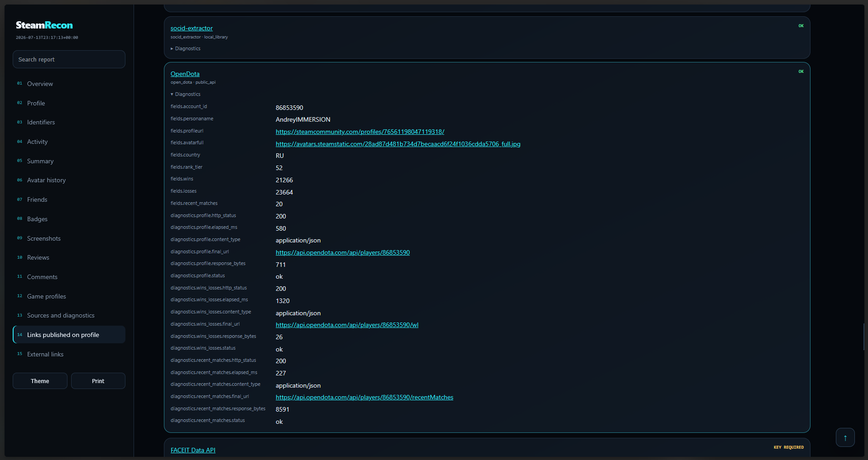868x460 pixels.
Task: Open the Overview section
Action: 69,84
